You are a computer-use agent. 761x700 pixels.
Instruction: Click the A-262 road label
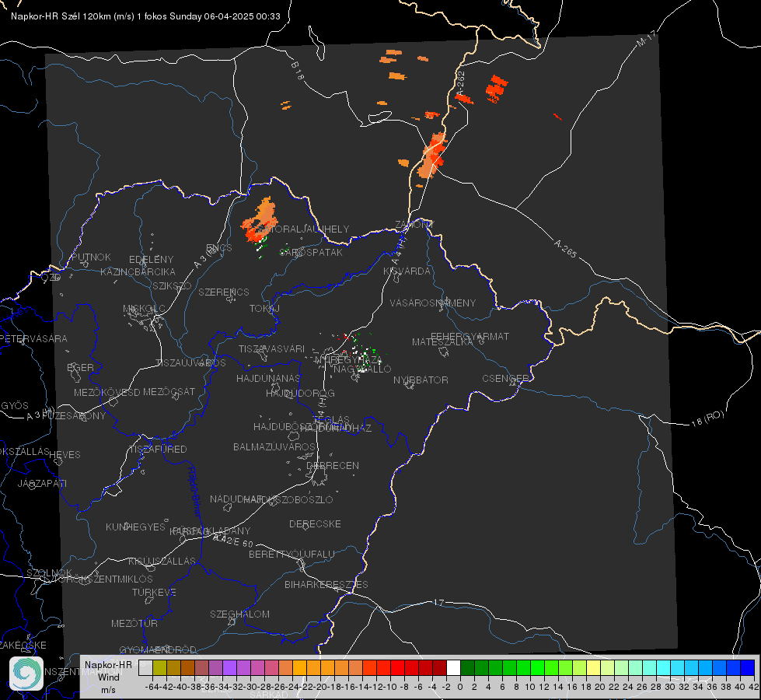pos(461,84)
